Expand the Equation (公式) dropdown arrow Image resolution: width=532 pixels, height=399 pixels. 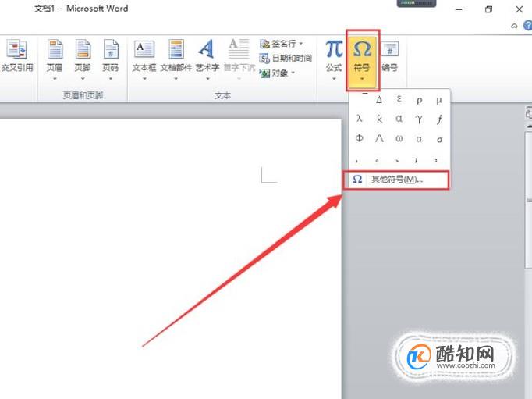coord(334,79)
